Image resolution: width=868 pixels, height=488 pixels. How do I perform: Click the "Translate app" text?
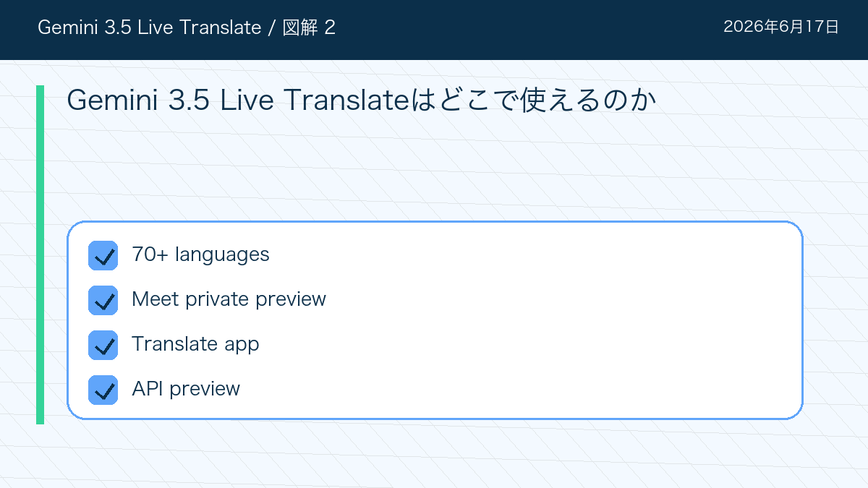(x=195, y=344)
